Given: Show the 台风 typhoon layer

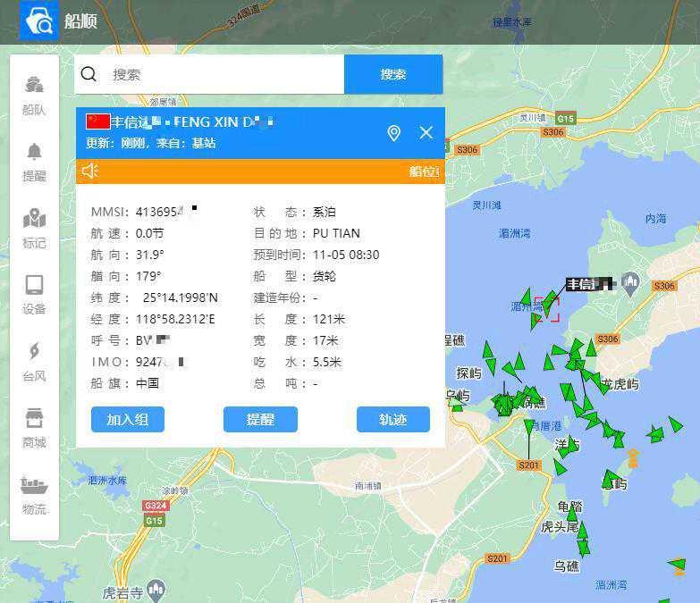Looking at the screenshot, I should 34,362.
